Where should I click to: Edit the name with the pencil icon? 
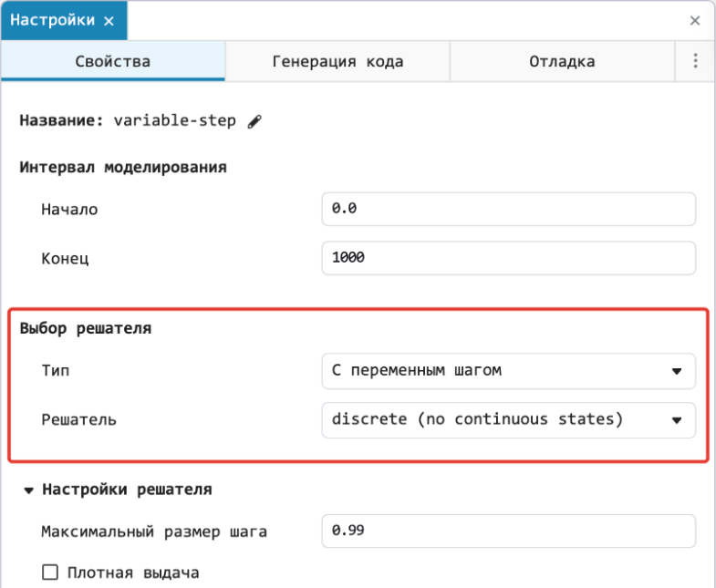point(254,121)
